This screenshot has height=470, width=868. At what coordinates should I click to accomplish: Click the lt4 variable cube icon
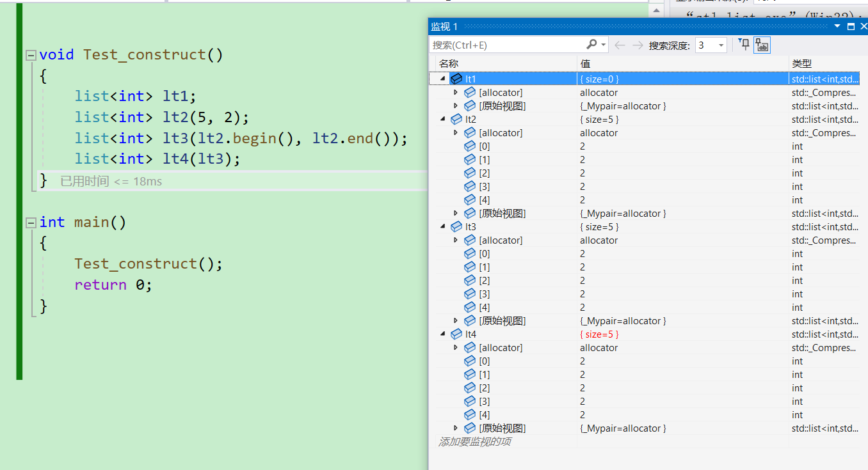456,334
